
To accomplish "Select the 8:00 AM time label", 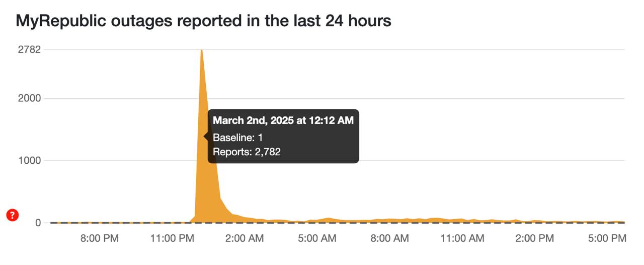I will (x=389, y=238).
